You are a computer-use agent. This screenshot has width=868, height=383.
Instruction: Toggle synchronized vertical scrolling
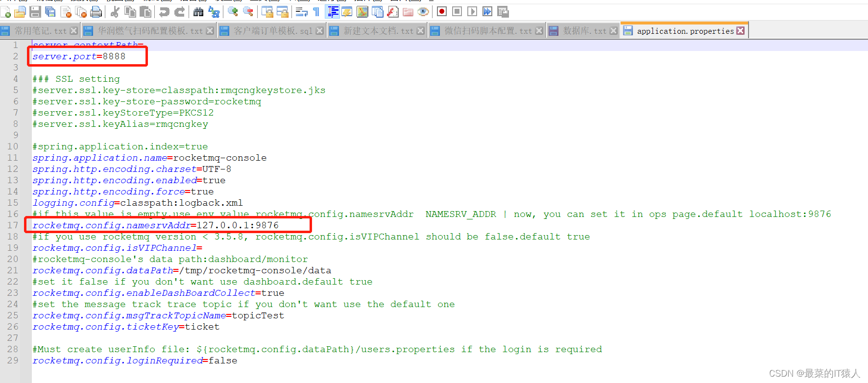[267, 12]
